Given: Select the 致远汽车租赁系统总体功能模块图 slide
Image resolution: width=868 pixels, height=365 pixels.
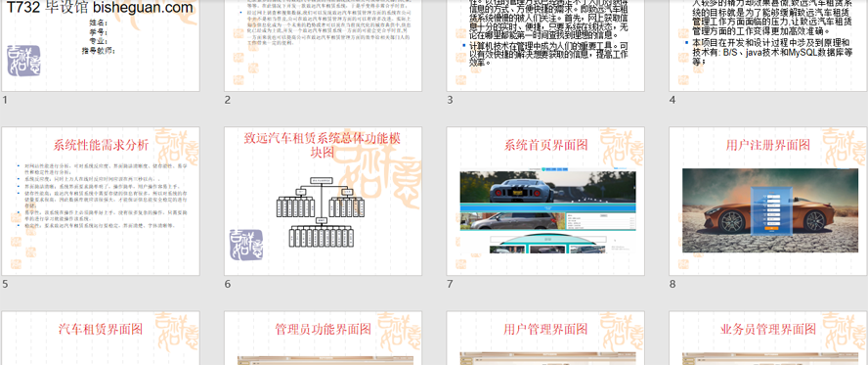Looking at the screenshot, I should [x=323, y=201].
